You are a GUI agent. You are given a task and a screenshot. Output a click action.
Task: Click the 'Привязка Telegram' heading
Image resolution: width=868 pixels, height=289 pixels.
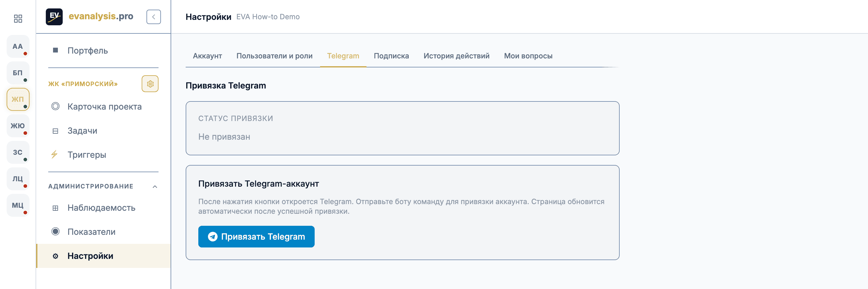tap(226, 85)
